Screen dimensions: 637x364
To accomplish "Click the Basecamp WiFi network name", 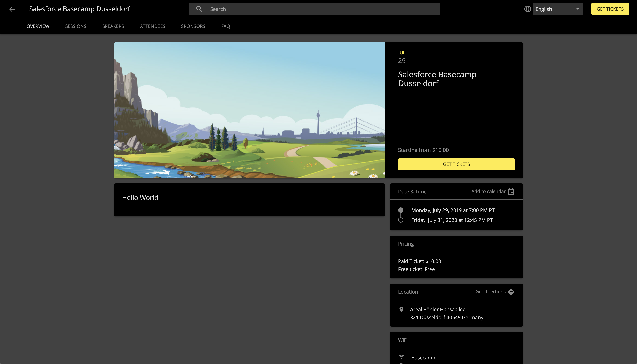I will click(x=423, y=358).
